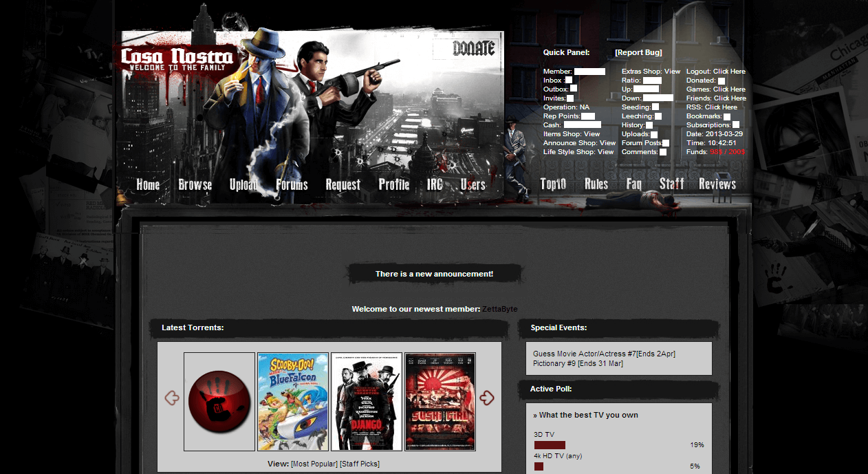Click the Report Bug link

[638, 52]
